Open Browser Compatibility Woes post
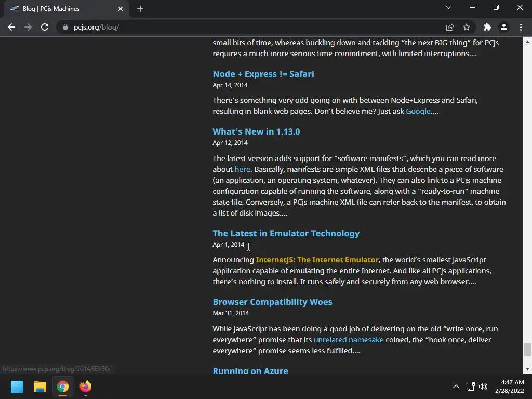 pyautogui.click(x=272, y=302)
